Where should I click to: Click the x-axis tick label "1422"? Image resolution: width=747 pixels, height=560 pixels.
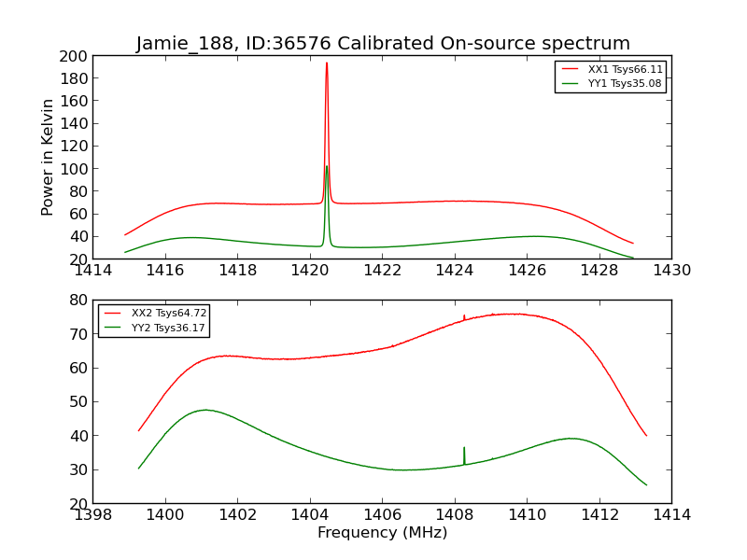[x=383, y=270]
